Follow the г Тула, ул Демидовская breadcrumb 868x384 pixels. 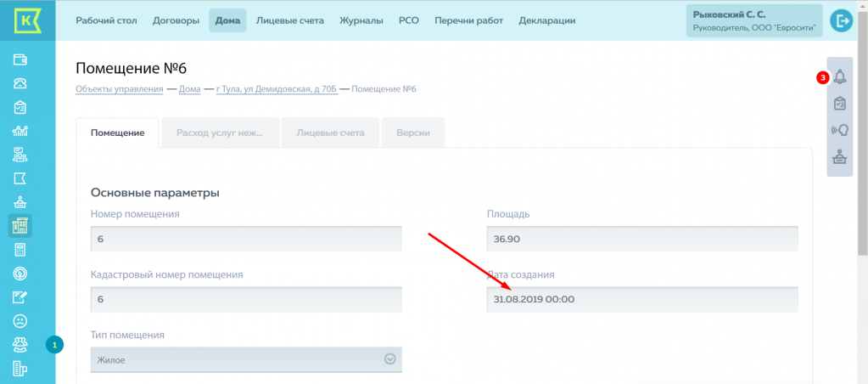(x=277, y=89)
